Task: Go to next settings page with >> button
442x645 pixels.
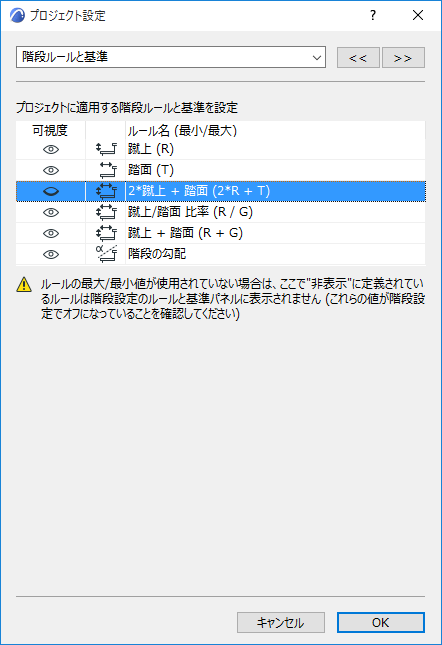Action: coord(403,57)
